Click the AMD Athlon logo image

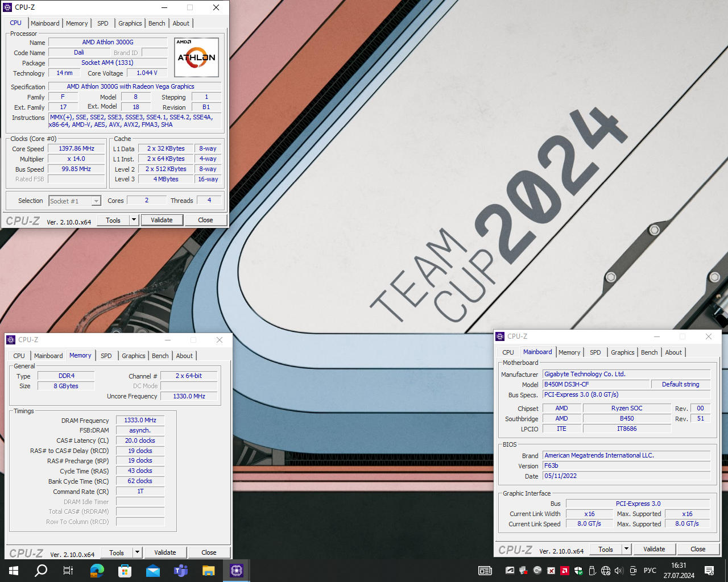(196, 57)
